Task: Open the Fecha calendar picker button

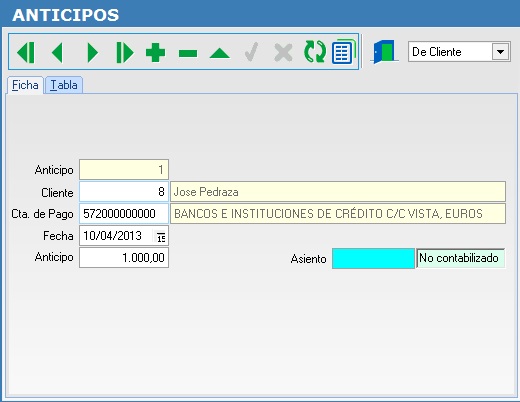Action: 161,236
